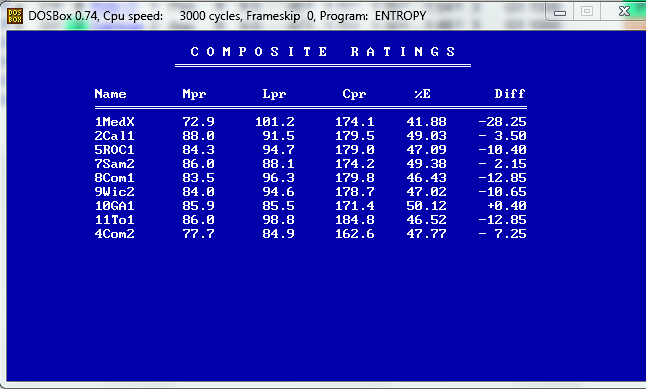Click the Mpr column header

click(194, 94)
